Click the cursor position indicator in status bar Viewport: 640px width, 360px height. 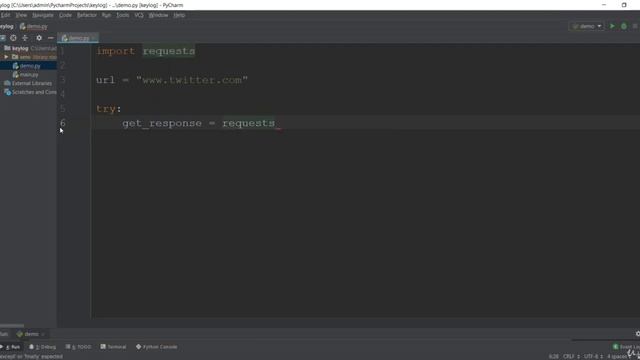click(x=553, y=356)
